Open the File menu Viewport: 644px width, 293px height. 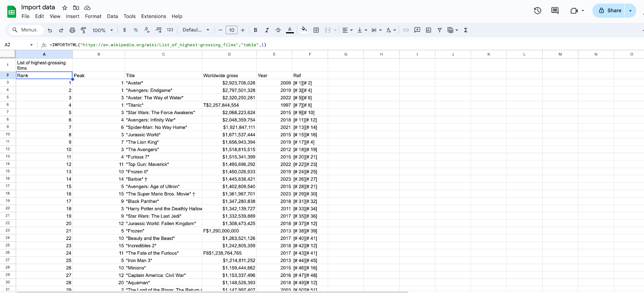[25, 16]
